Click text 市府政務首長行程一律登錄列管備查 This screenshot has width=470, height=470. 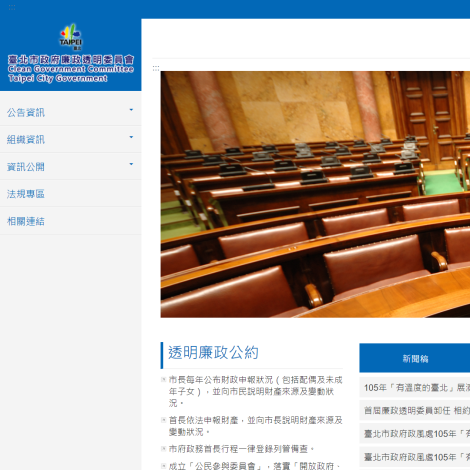(x=241, y=449)
